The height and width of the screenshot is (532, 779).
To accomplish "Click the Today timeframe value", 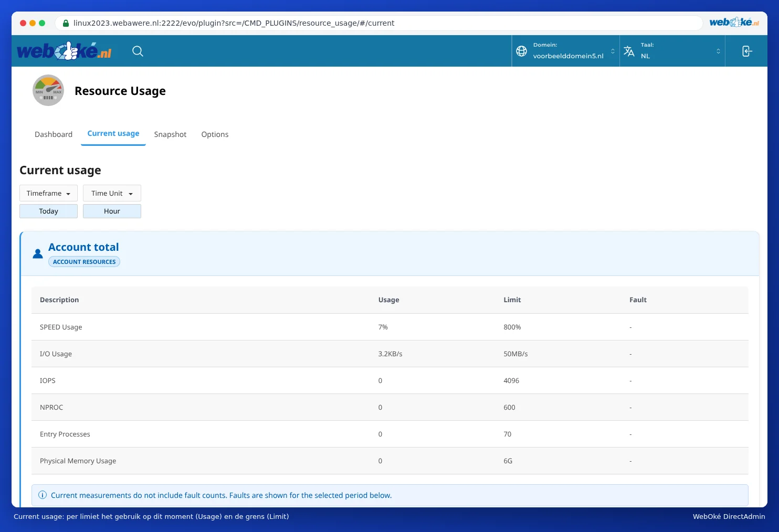I will pyautogui.click(x=48, y=211).
